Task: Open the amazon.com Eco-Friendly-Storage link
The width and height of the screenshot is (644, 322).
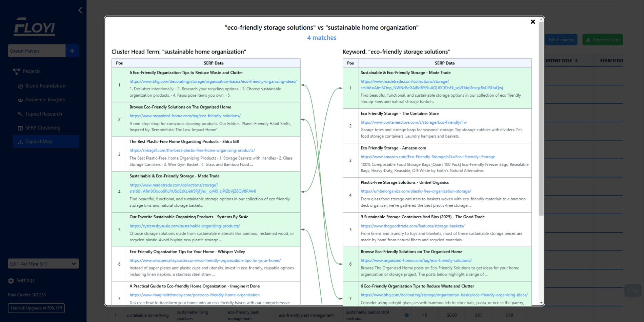Action: (428, 157)
